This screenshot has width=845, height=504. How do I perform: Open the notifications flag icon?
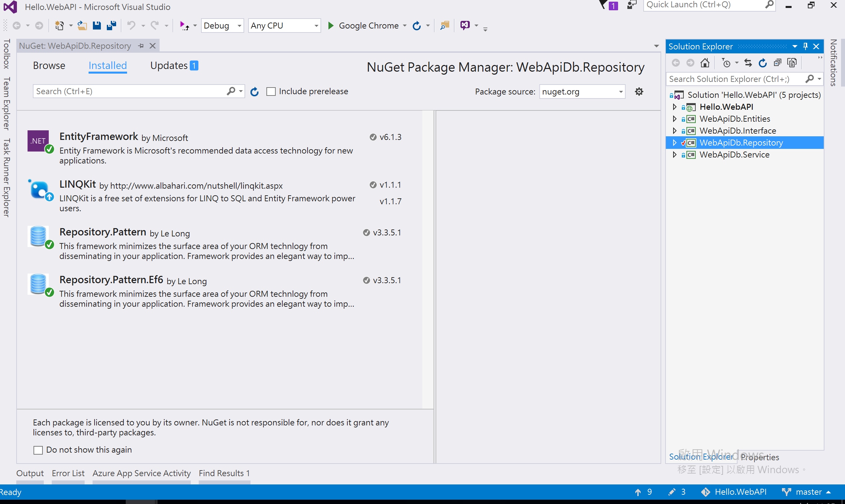608,5
